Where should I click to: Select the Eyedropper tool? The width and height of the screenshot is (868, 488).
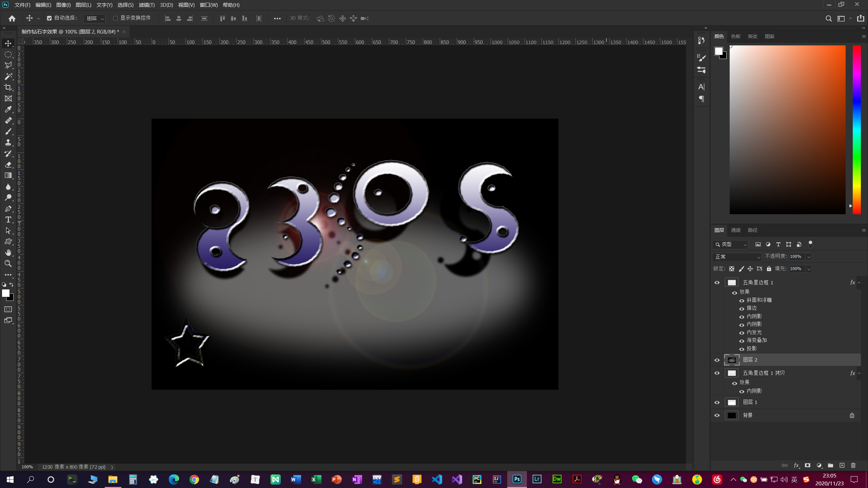pyautogui.click(x=8, y=109)
